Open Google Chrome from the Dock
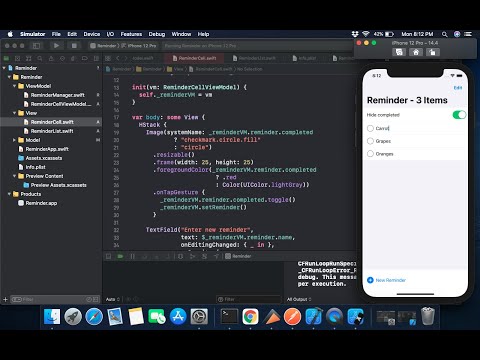 coord(250,317)
